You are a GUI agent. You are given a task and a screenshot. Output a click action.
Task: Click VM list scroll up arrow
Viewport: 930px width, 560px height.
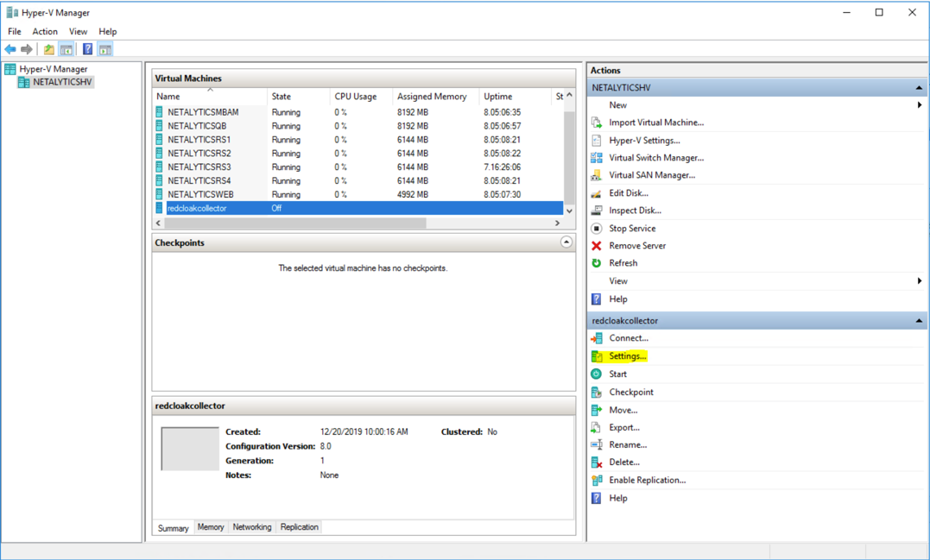(x=569, y=96)
